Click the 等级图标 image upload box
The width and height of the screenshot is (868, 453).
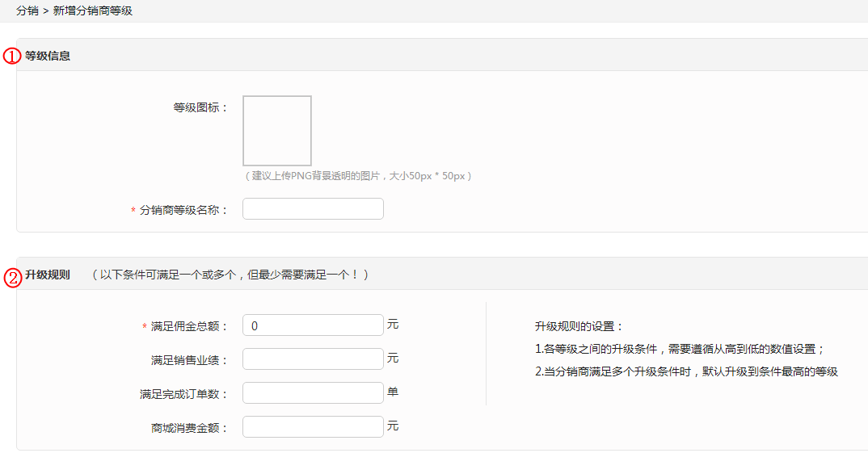pos(277,131)
